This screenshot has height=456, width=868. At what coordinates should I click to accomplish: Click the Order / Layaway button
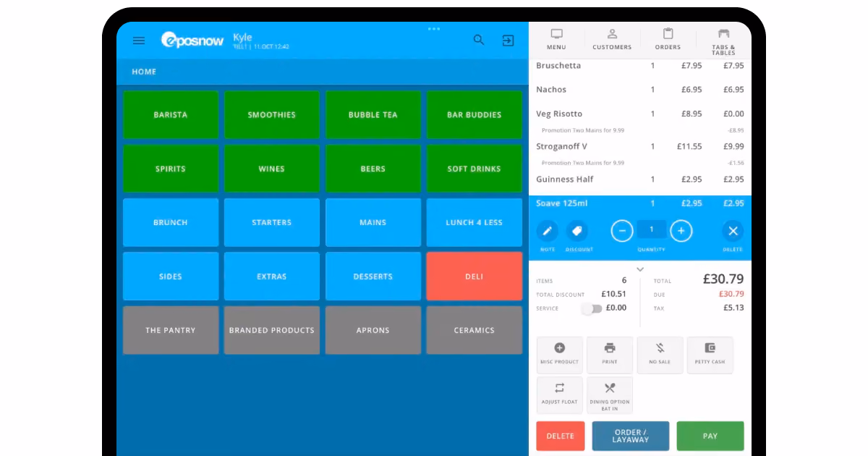click(630, 436)
